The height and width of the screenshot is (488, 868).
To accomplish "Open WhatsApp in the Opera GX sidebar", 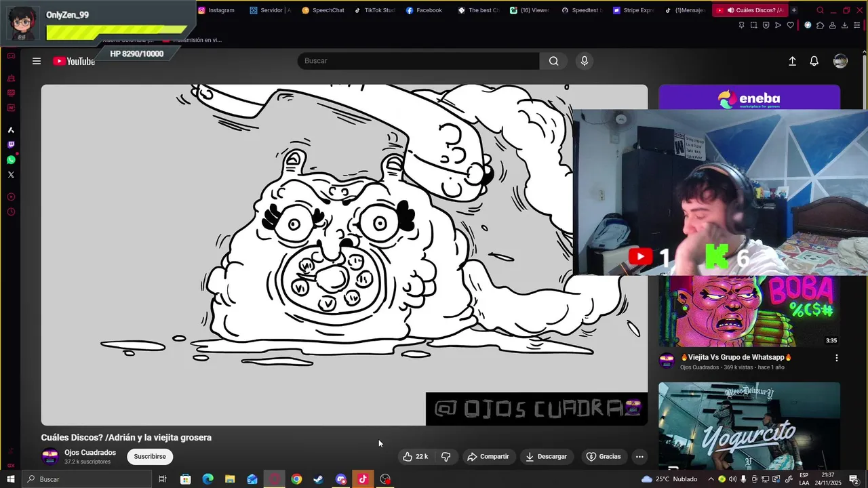I will coord(11,160).
